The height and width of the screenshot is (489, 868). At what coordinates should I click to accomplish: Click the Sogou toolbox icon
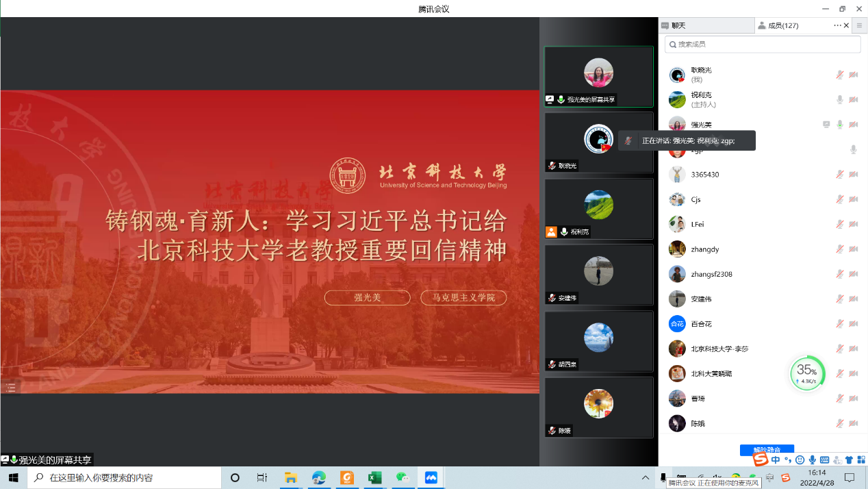pyautogui.click(x=861, y=460)
